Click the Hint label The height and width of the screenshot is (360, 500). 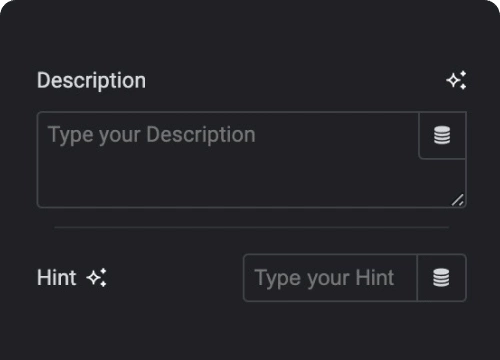pos(57,278)
